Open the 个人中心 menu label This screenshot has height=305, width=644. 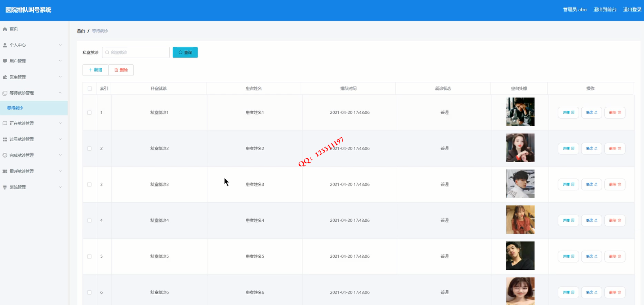[x=18, y=45]
